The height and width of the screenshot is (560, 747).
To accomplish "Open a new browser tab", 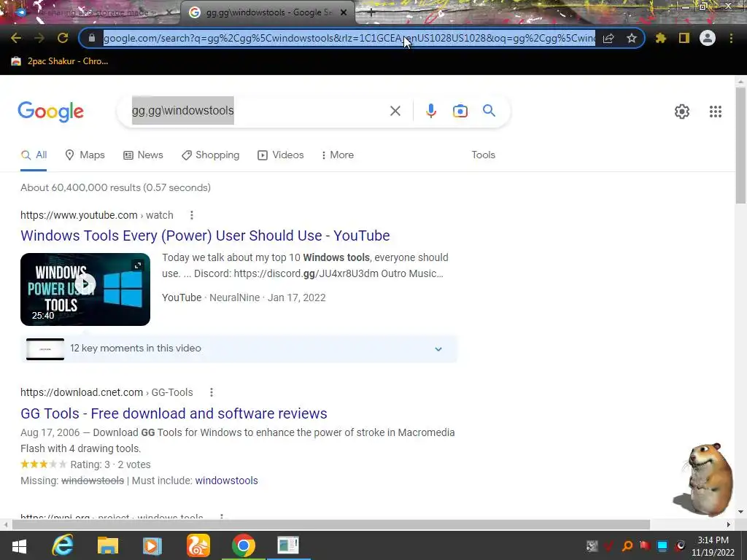I will [371, 13].
